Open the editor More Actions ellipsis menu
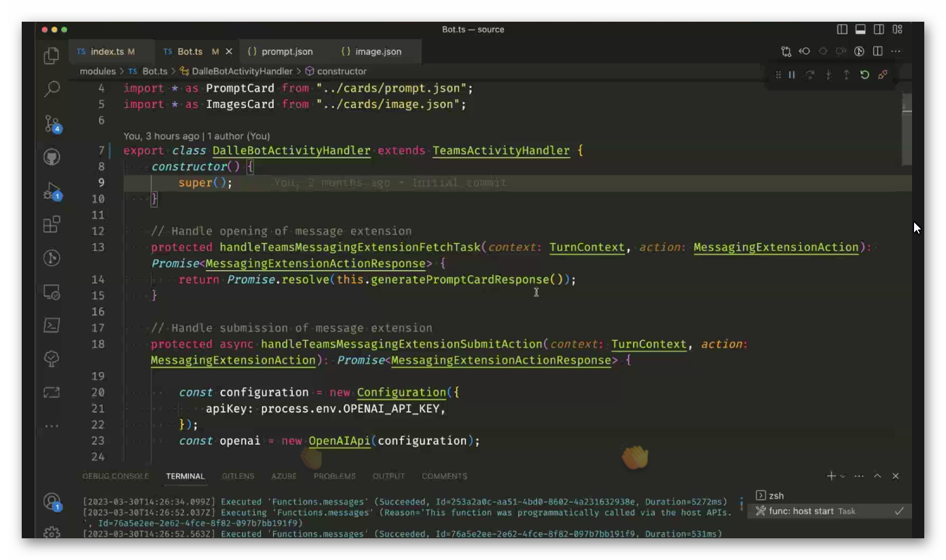The image size is (946, 560). pos(896,52)
